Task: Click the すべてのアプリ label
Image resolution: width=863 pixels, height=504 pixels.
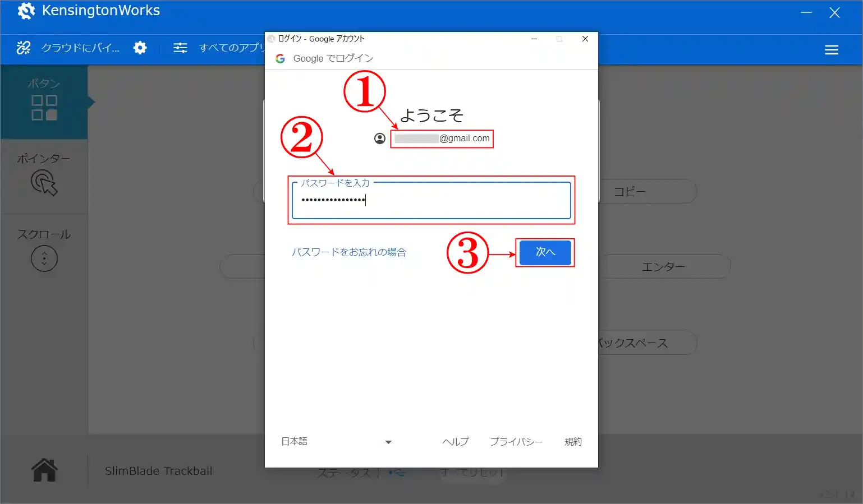Action: tap(231, 48)
